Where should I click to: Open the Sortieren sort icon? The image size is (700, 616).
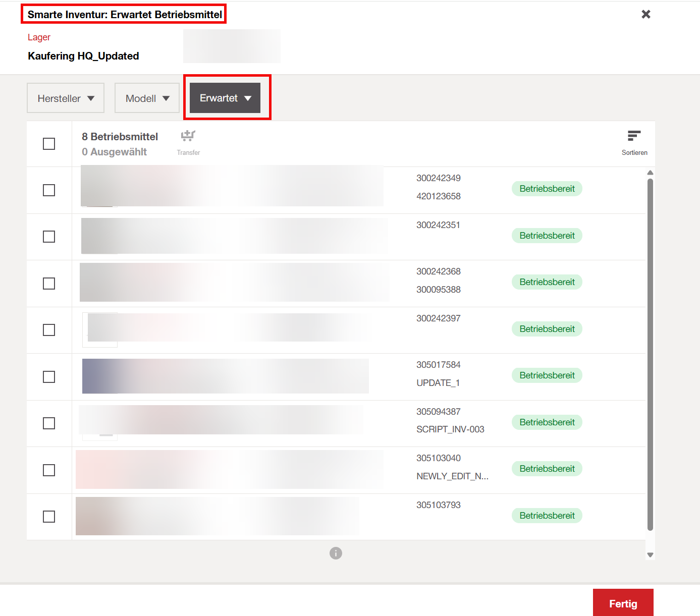[634, 136]
